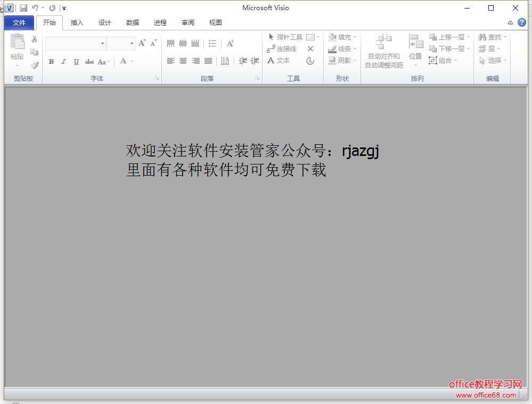Click the 查找 find binoculars button
This screenshot has width=532, height=404.
pyautogui.click(x=492, y=37)
